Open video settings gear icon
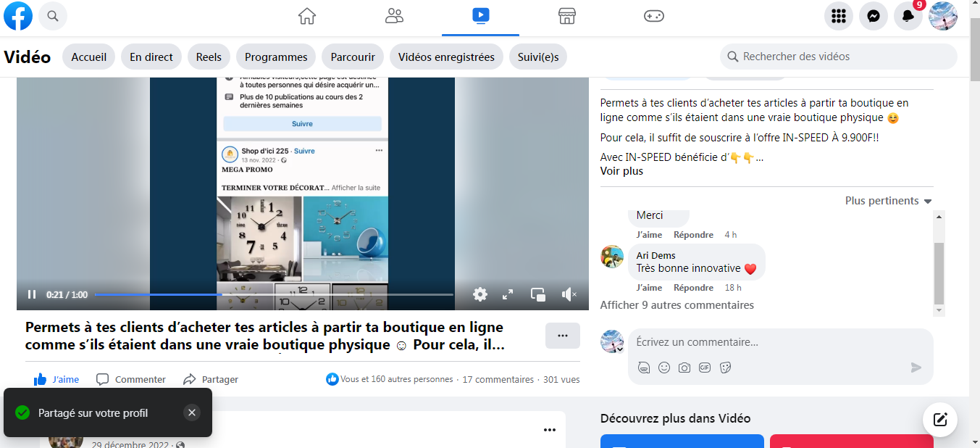This screenshot has height=448, width=980. click(x=479, y=294)
